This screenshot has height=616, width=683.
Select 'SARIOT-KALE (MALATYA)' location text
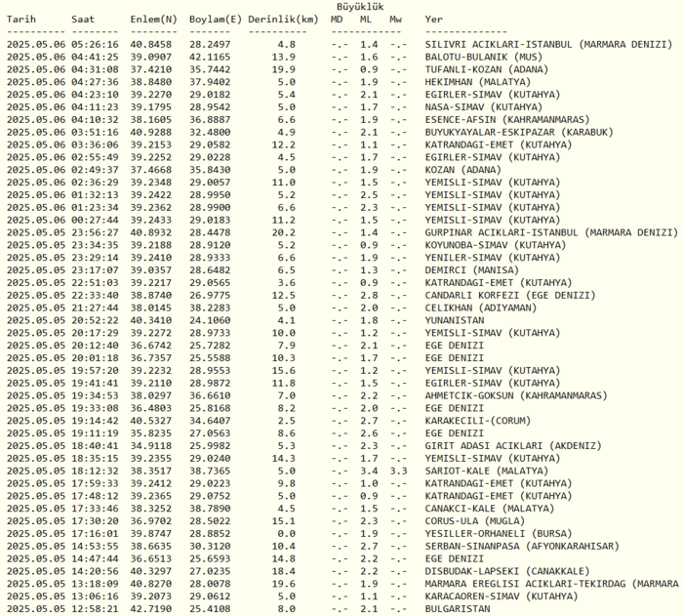(x=487, y=472)
